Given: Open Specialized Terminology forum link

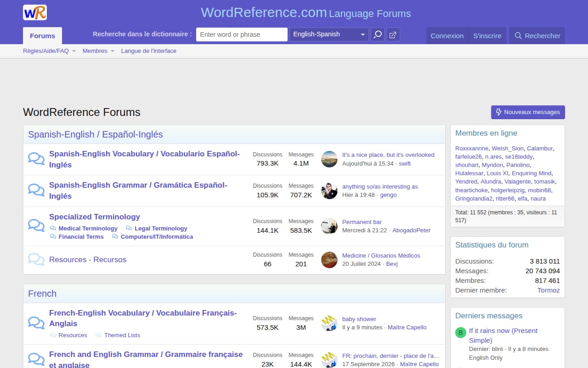Looking at the screenshot, I should pyautogui.click(x=95, y=217).
